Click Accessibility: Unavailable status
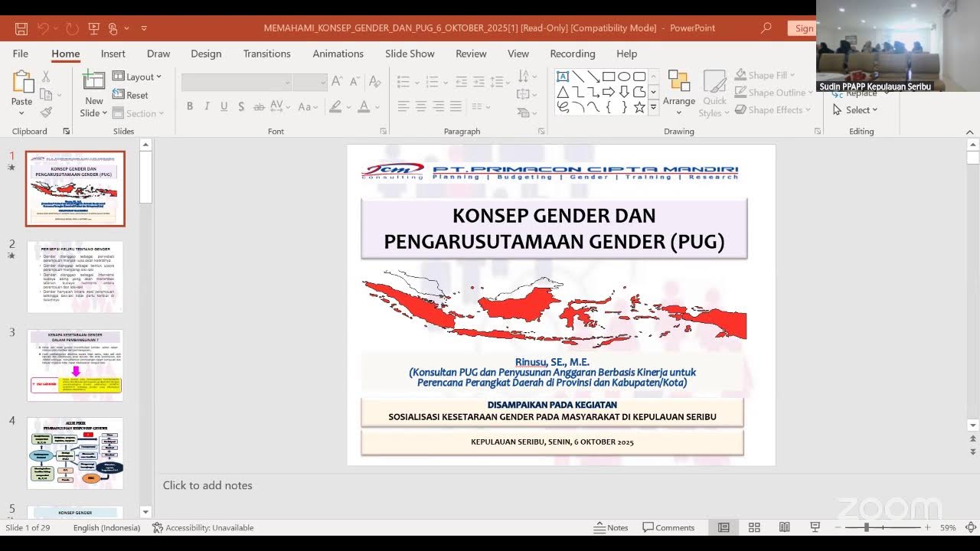This screenshot has width=980, height=551. pyautogui.click(x=203, y=527)
